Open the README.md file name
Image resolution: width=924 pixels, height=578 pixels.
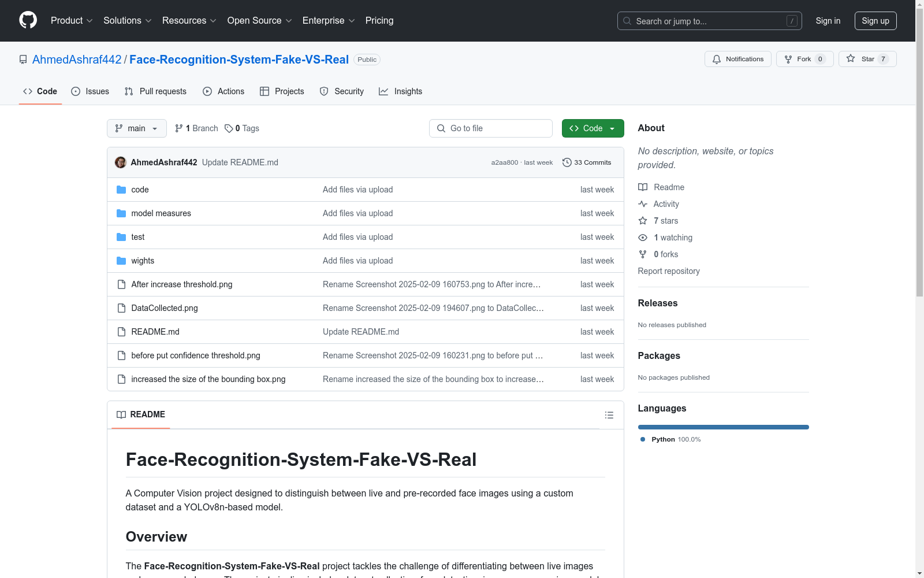(x=155, y=332)
